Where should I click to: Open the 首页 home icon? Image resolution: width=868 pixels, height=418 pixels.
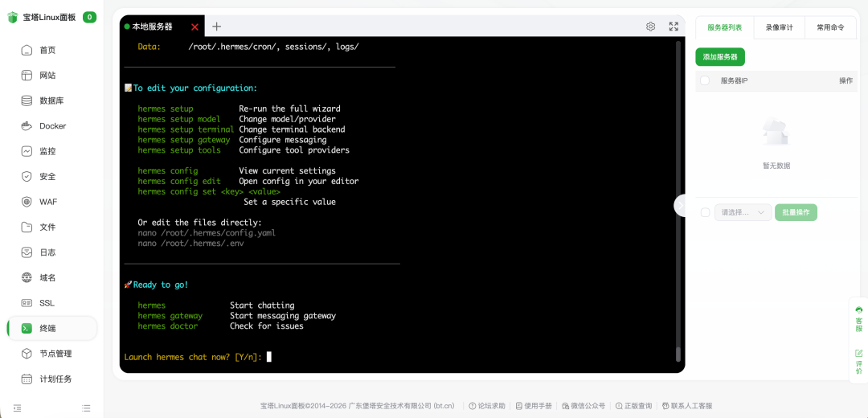[x=27, y=51]
